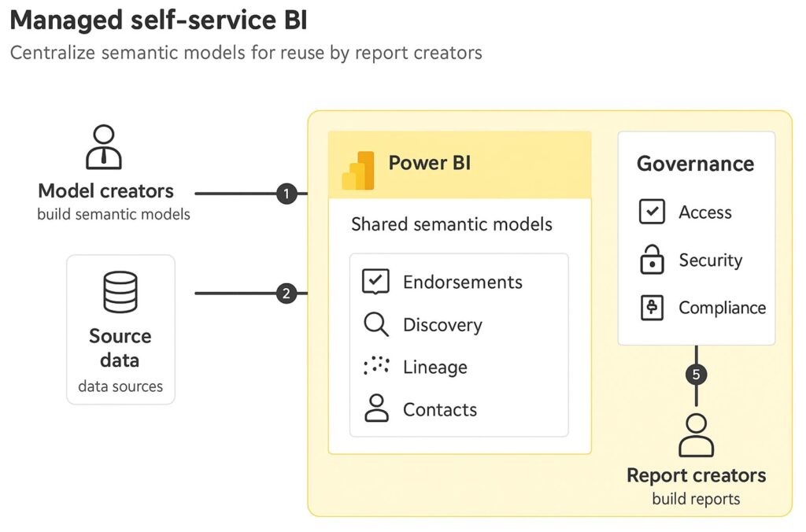Click the Security padlock icon

pyautogui.click(x=652, y=260)
